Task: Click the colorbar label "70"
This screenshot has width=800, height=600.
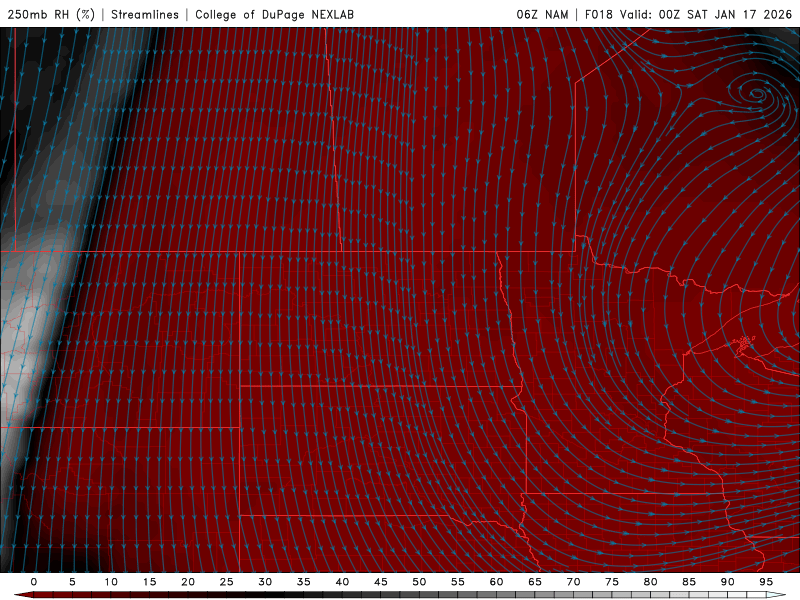Action: click(x=573, y=582)
